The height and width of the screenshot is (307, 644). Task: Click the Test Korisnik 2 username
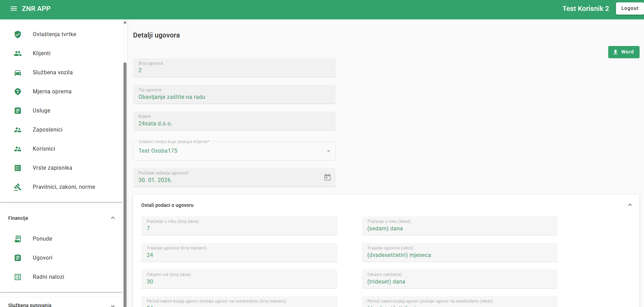(585, 9)
